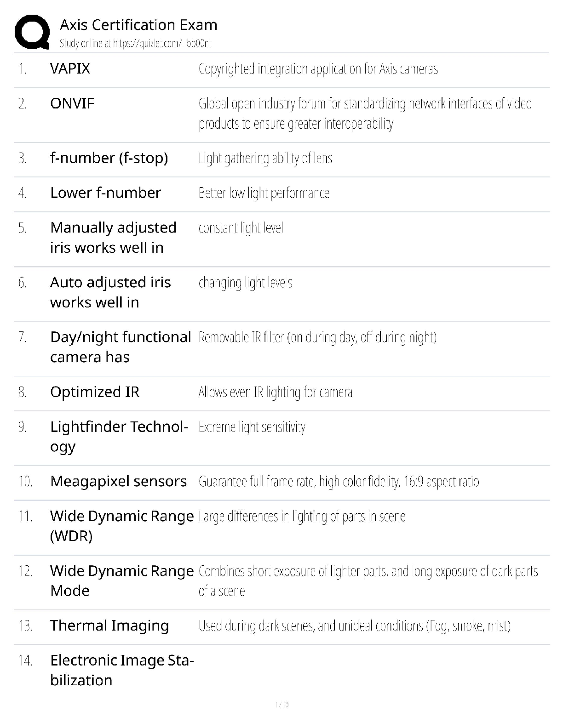Screen dimensions: 563x728
Task: Click the f-number (f-stop) term
Action: click(x=109, y=158)
